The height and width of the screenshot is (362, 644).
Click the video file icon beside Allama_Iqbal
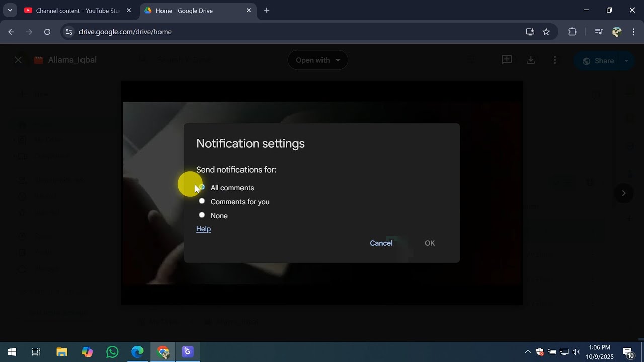click(x=38, y=60)
